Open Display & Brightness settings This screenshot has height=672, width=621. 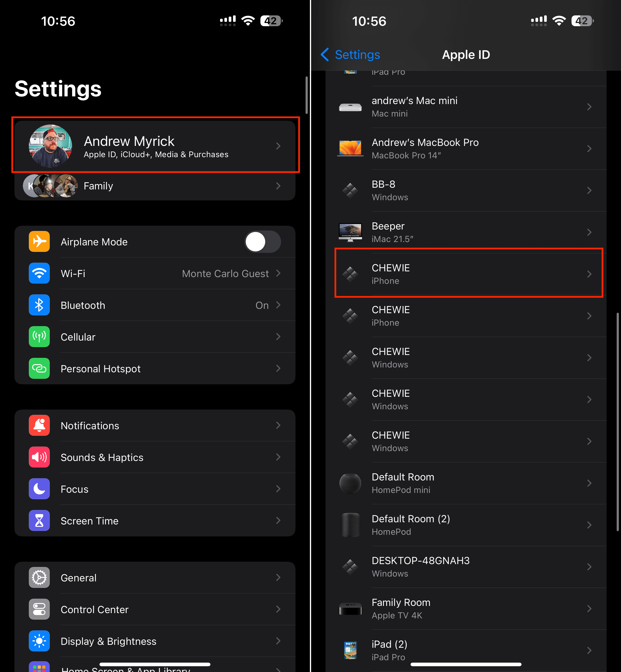coord(155,641)
